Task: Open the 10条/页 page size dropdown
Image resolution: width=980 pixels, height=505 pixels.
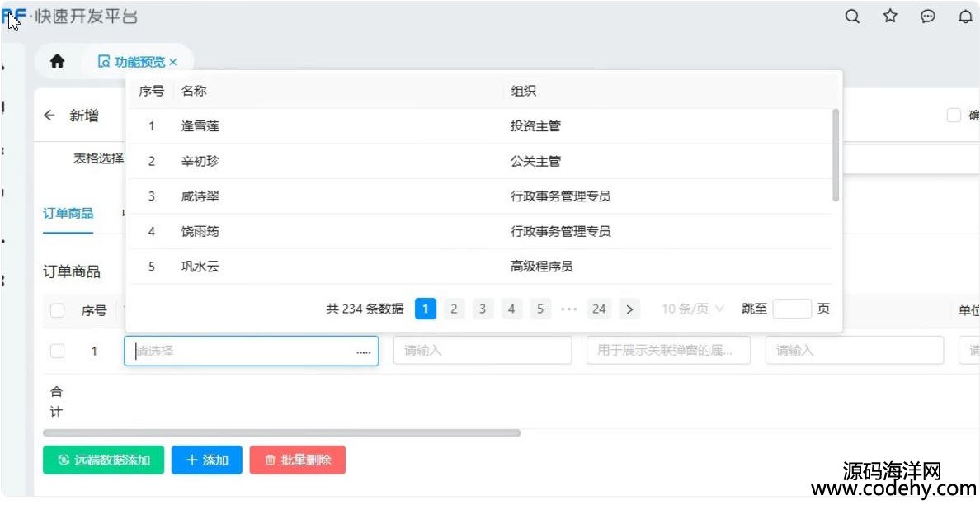Action: click(692, 309)
